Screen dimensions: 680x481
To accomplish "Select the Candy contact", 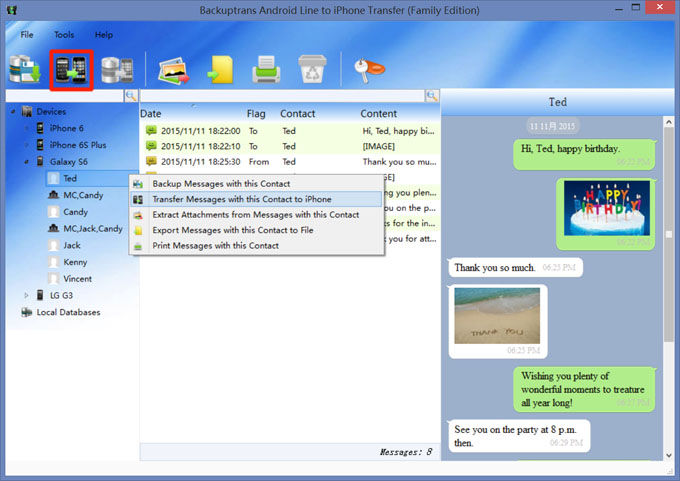I will (x=75, y=212).
